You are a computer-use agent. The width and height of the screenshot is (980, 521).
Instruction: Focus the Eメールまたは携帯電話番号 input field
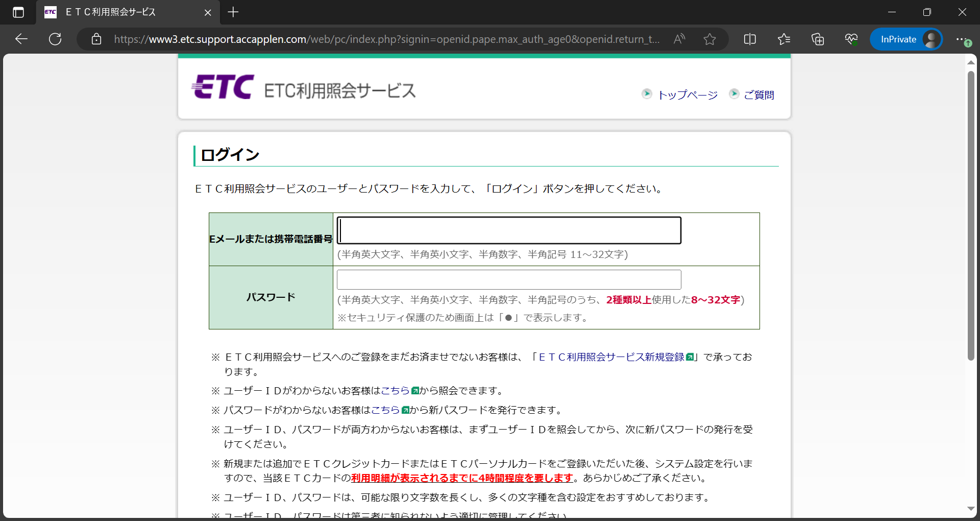pos(509,230)
